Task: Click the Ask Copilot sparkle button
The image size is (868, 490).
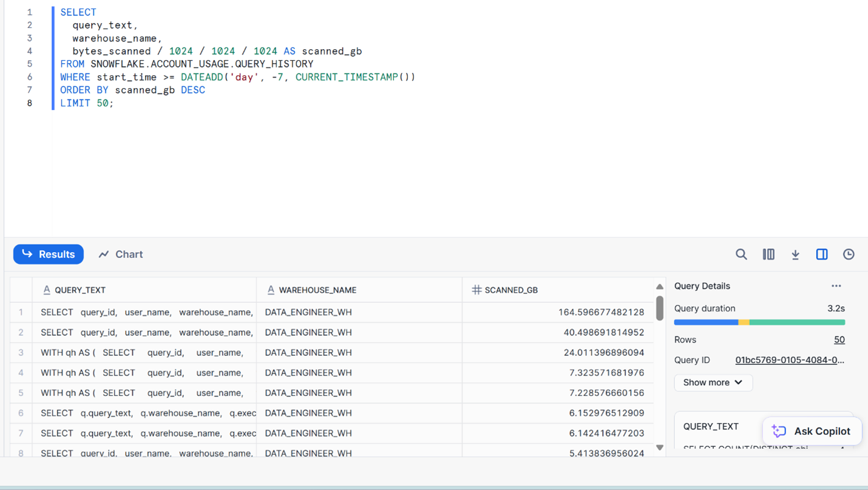Action: click(812, 431)
